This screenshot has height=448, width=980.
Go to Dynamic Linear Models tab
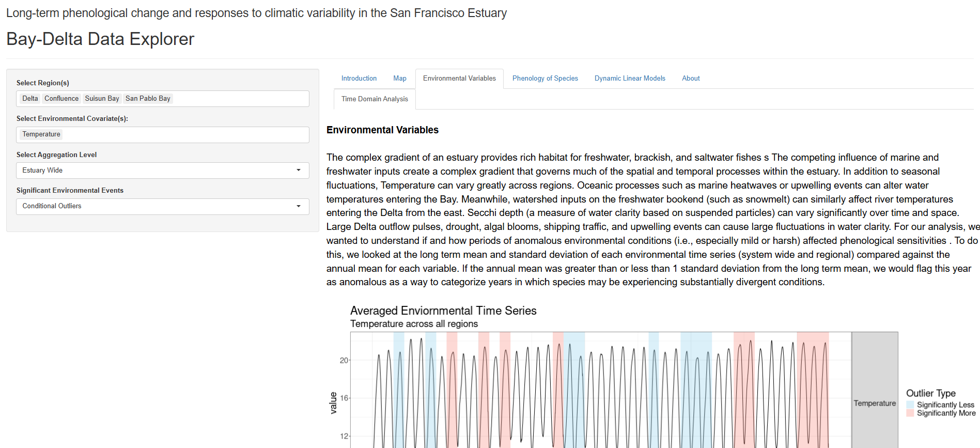(629, 79)
